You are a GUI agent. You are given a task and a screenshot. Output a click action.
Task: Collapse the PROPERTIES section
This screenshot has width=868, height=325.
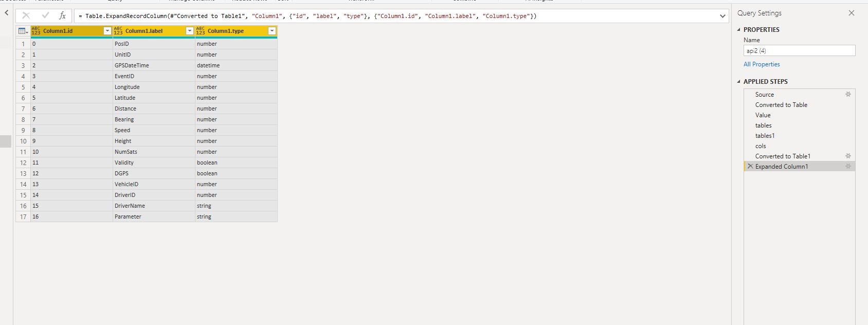tap(739, 30)
